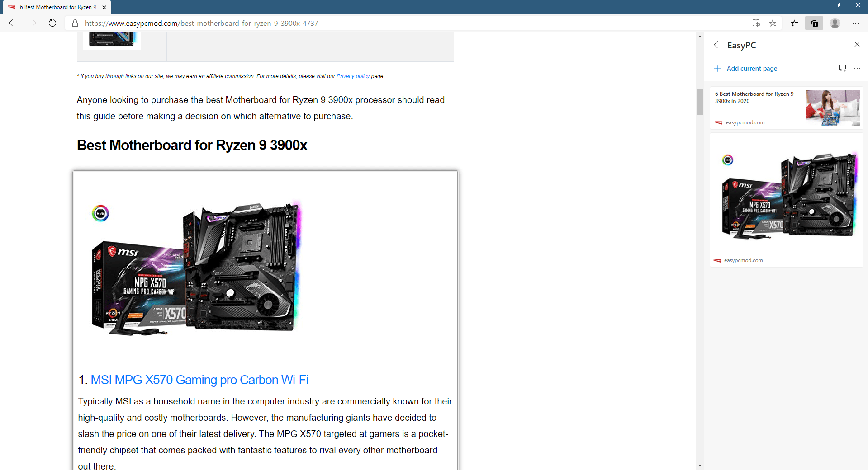Open collection sharing and more options
The height and width of the screenshot is (470, 868).
(x=857, y=68)
